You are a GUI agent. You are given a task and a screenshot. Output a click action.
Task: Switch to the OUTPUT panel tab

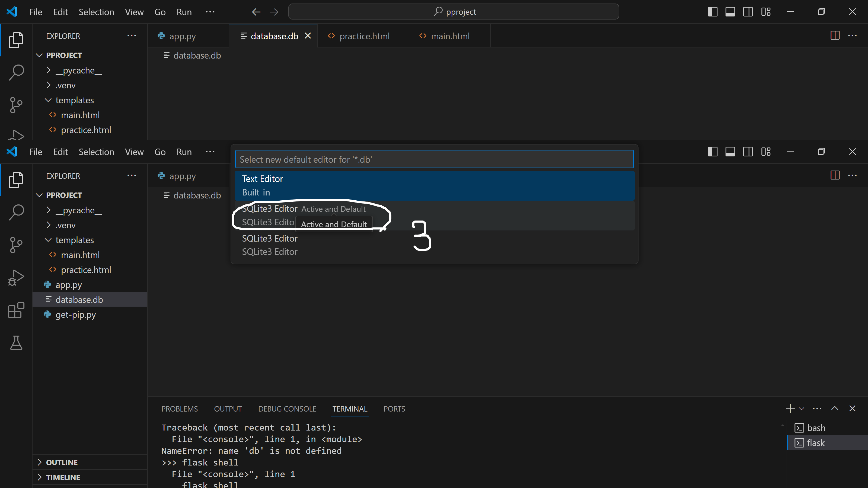point(228,409)
